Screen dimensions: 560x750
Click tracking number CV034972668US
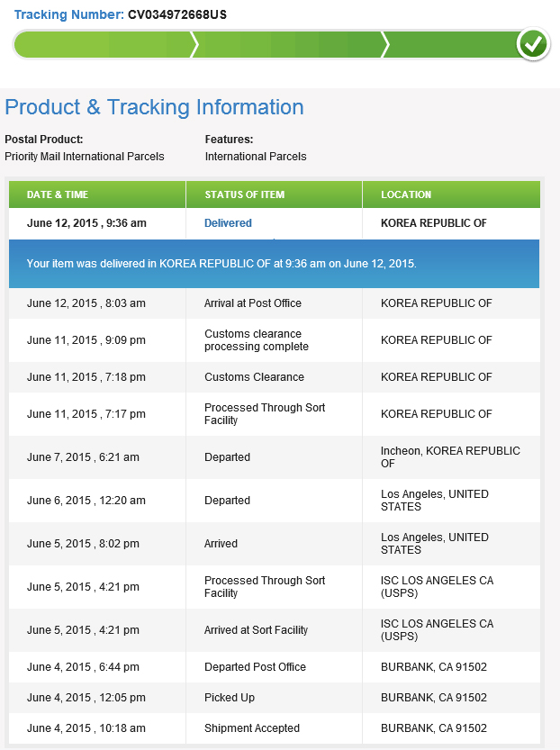[x=177, y=14]
